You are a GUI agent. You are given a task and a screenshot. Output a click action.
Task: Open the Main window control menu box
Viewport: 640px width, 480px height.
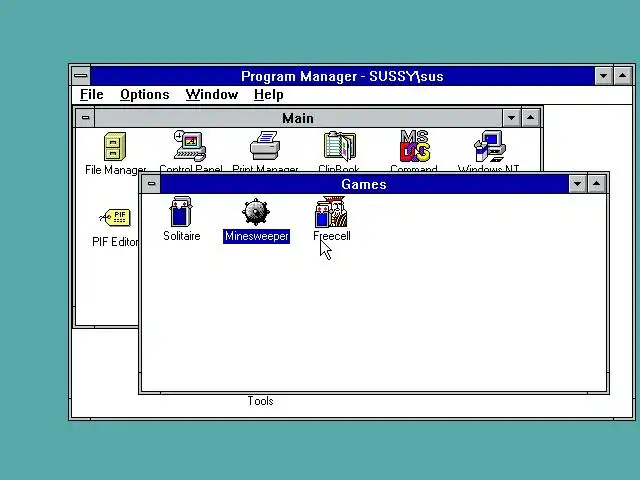click(x=85, y=118)
